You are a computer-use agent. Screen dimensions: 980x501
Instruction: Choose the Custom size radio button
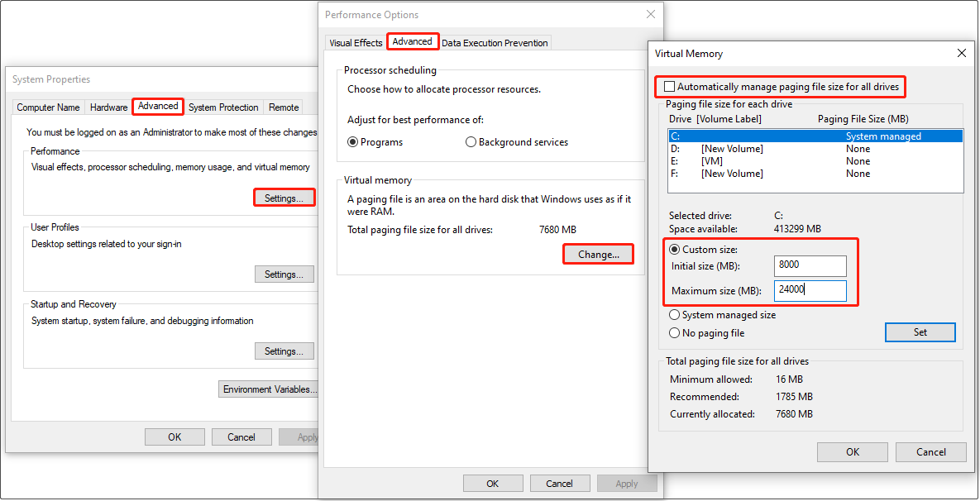(x=674, y=249)
